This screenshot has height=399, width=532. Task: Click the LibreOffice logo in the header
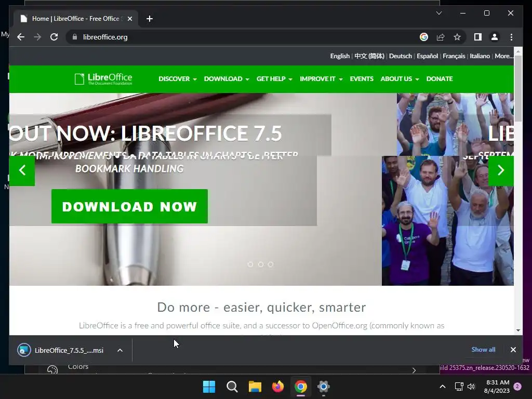[103, 79]
